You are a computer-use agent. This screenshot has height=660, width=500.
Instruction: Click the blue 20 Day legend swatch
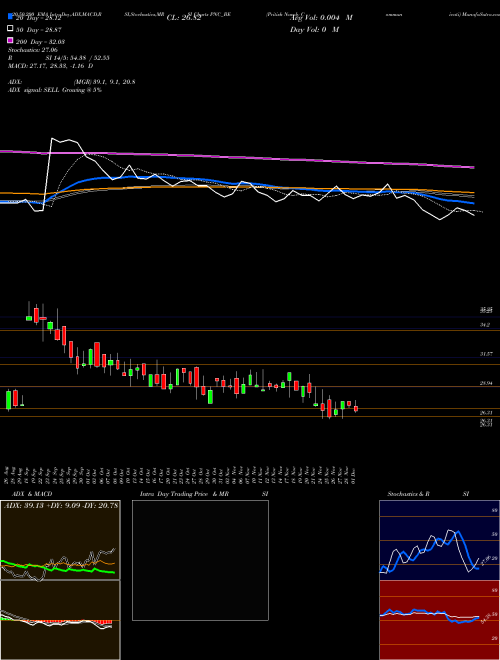(10, 17)
